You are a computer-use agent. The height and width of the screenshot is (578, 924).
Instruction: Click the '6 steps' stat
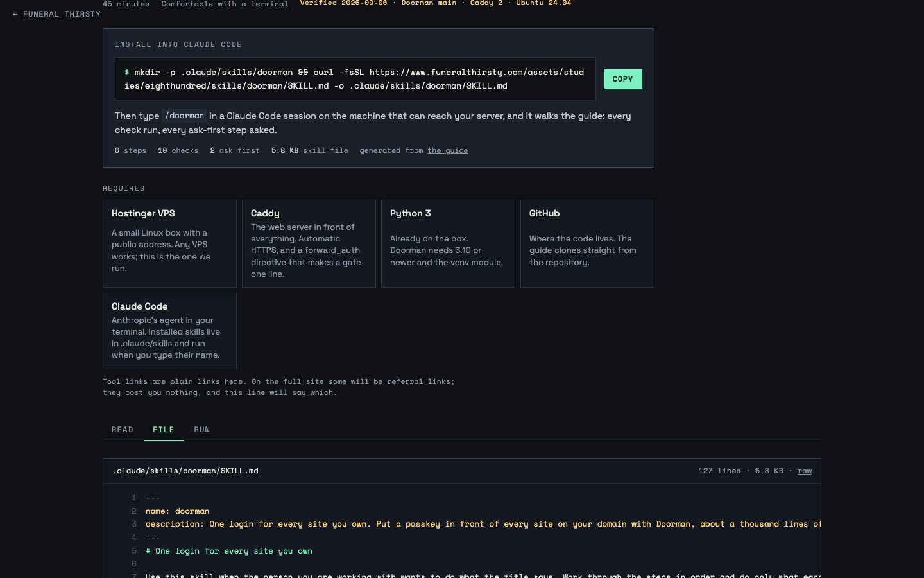coord(130,150)
